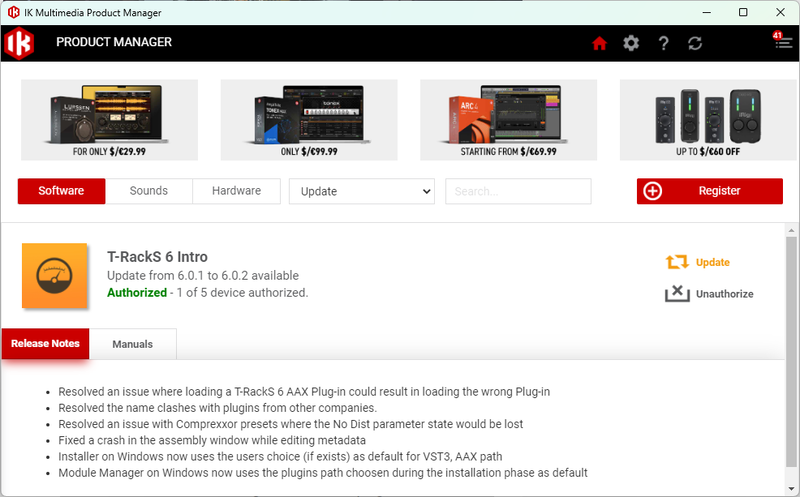The height and width of the screenshot is (497, 800).
Task: Show the Release Notes tab
Action: [x=45, y=343]
